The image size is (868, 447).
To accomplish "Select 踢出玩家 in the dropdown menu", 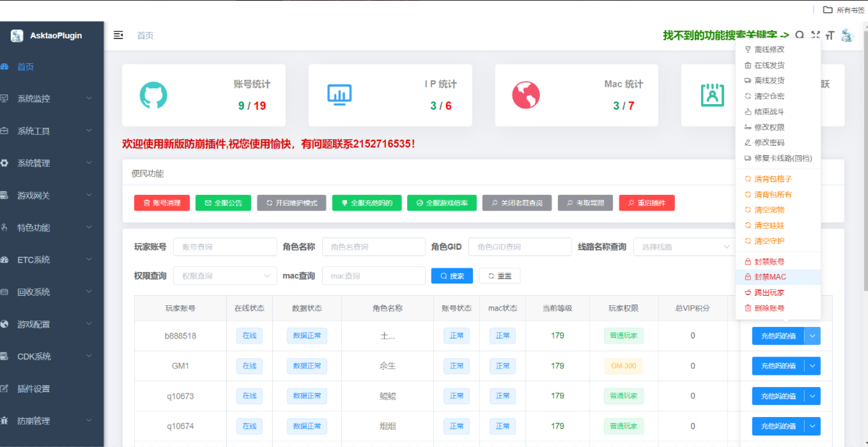I will (769, 292).
